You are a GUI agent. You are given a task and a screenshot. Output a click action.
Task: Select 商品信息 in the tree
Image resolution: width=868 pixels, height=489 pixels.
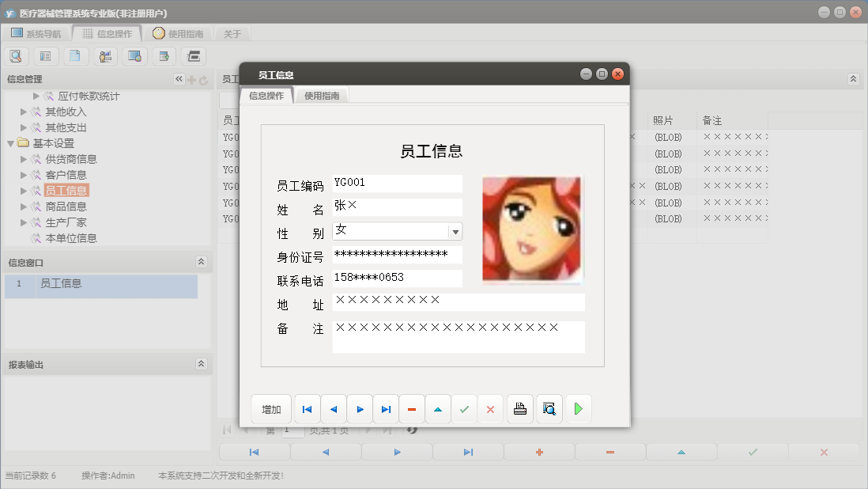pyautogui.click(x=66, y=207)
